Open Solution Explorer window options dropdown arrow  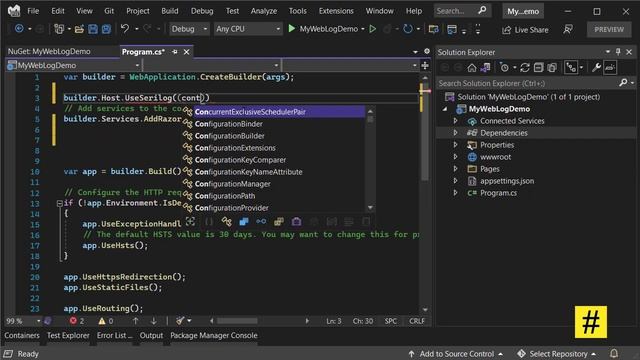click(608, 52)
